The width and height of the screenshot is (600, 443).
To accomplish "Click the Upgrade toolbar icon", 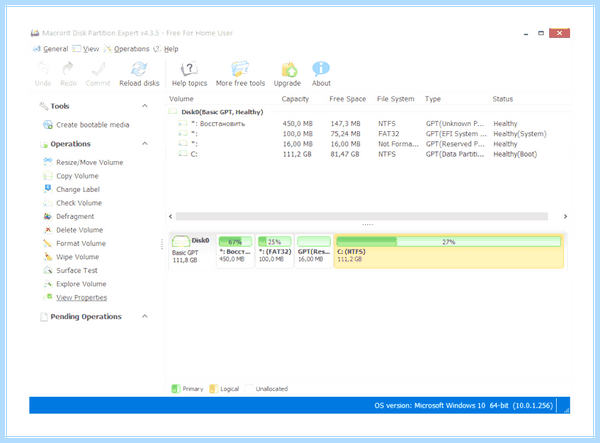I will pos(289,69).
